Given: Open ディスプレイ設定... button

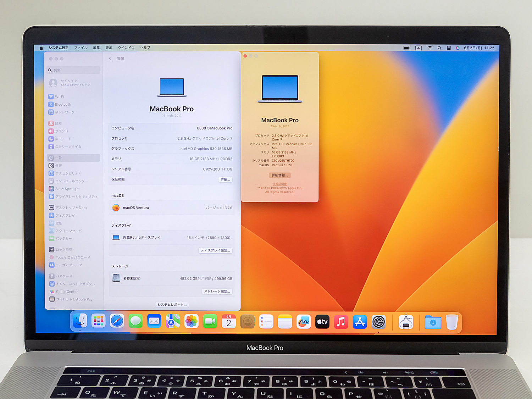Looking at the screenshot, I should [x=215, y=250].
